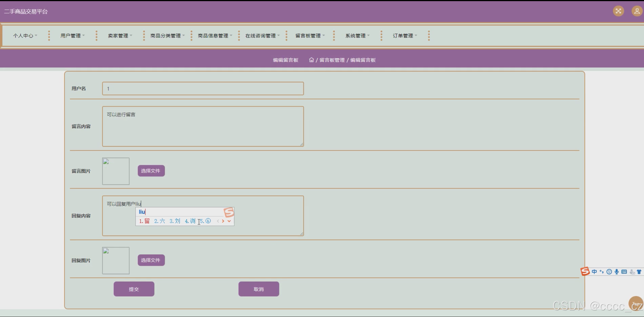Image resolution: width=644 pixels, height=317 pixels.
Task: Click the fullscreen toggle icon in header
Action: coord(618,11)
